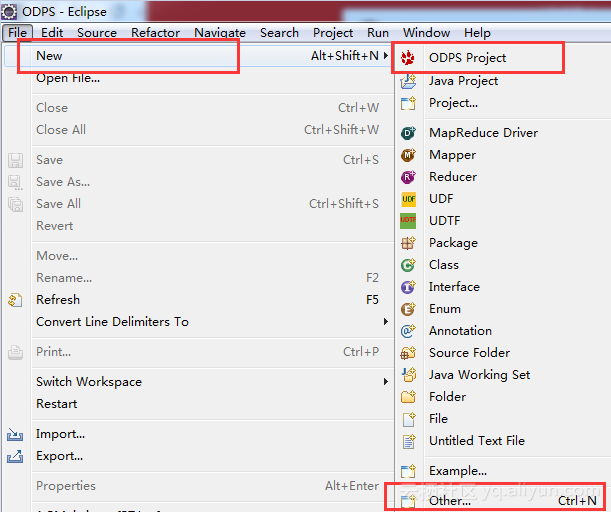Open the Run menu

coord(378,32)
